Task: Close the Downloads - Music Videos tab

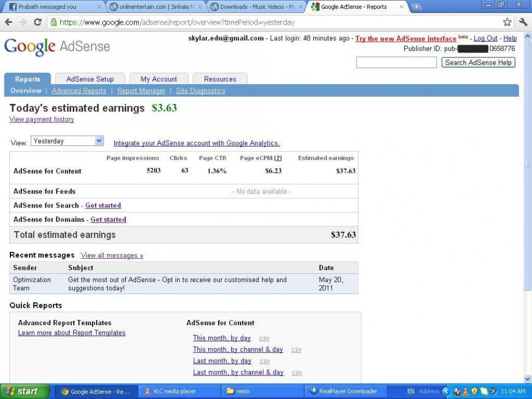Action: (300, 7)
